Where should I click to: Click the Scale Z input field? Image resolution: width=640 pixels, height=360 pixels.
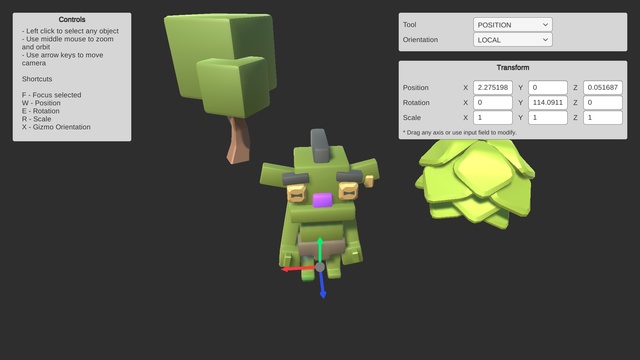(x=603, y=118)
